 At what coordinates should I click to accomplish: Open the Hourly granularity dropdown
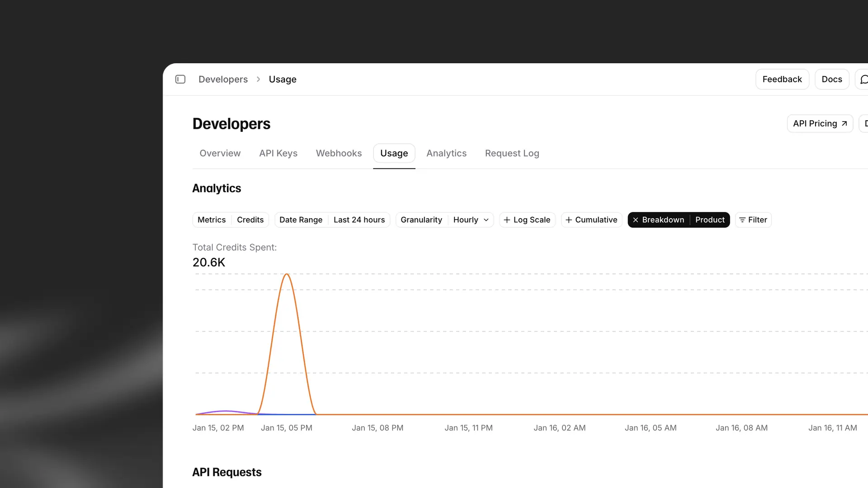(471, 220)
